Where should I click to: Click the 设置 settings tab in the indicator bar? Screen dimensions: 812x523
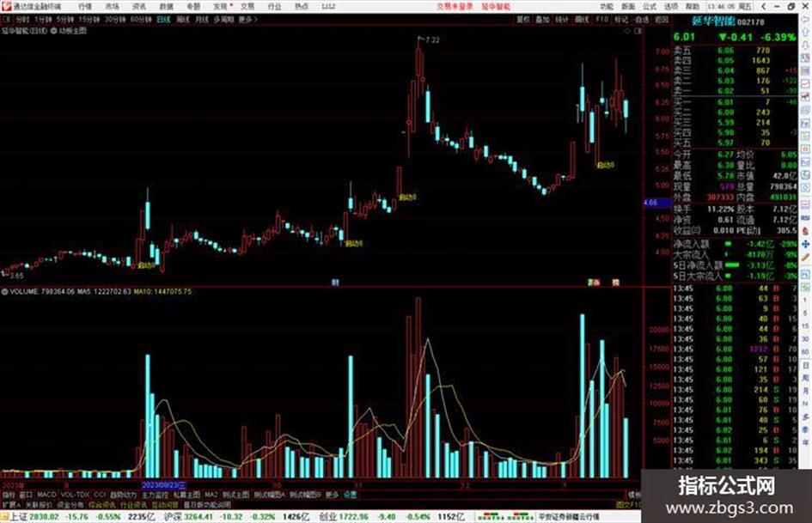350,495
